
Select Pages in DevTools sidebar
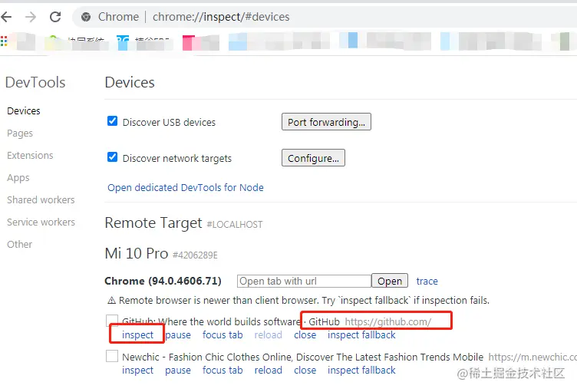[x=20, y=133]
